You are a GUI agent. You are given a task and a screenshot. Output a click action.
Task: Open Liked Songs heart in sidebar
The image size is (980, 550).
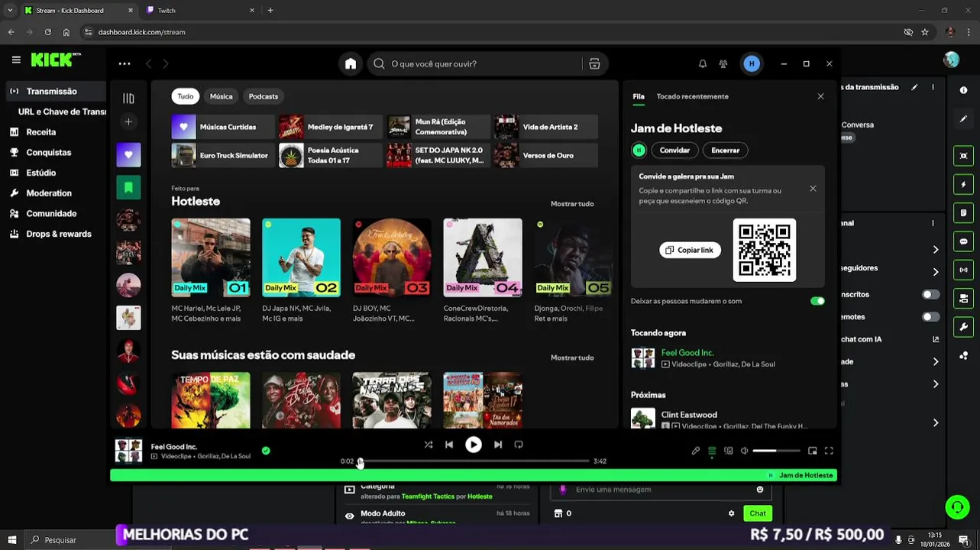coord(128,154)
